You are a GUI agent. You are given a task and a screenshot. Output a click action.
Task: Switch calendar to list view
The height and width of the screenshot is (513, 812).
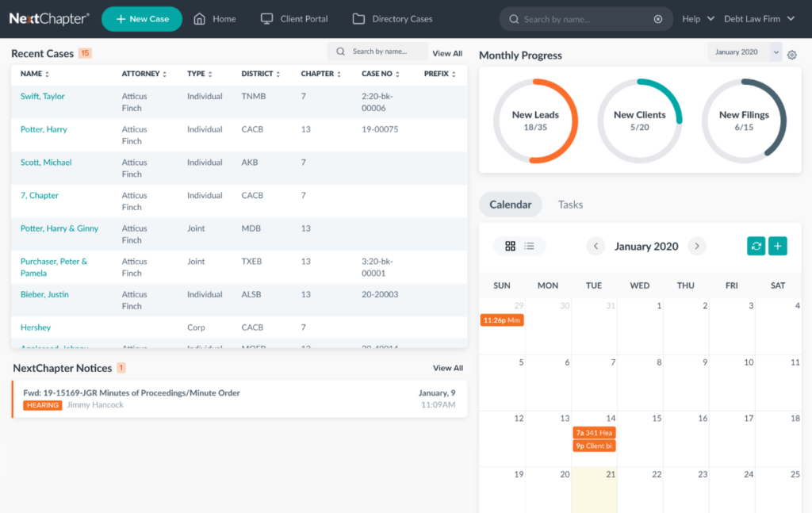[529, 246]
